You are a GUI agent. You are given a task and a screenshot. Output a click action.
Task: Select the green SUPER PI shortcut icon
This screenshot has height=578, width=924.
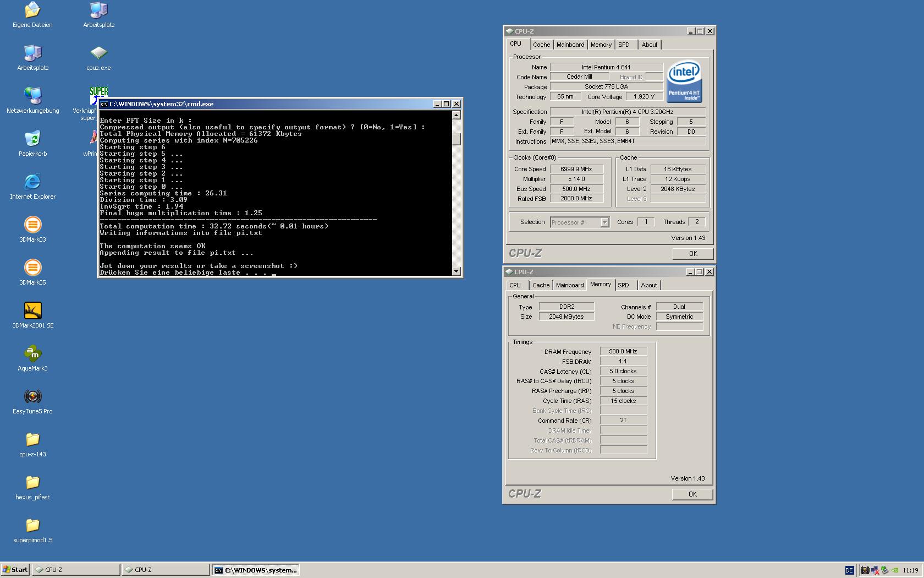point(98,92)
